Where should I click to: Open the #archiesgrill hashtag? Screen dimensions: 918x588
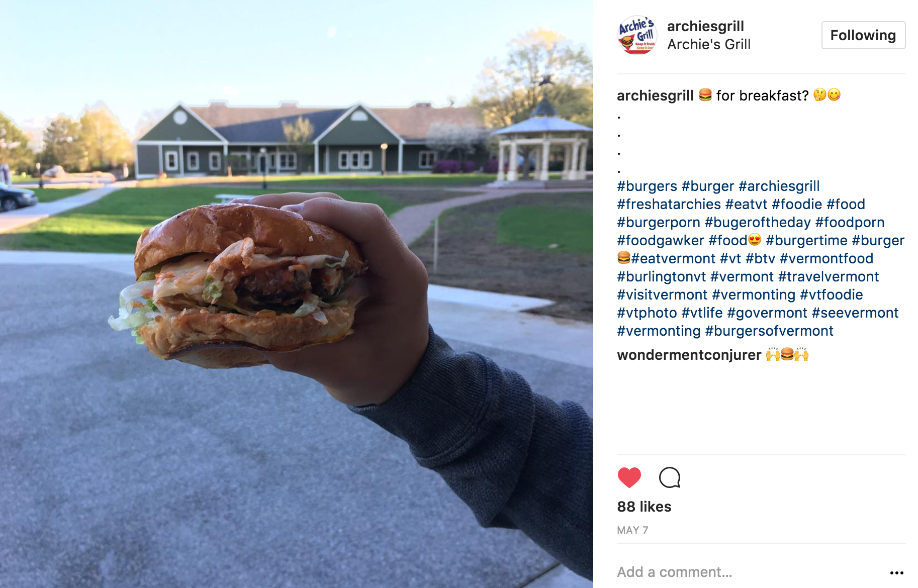pos(779,186)
